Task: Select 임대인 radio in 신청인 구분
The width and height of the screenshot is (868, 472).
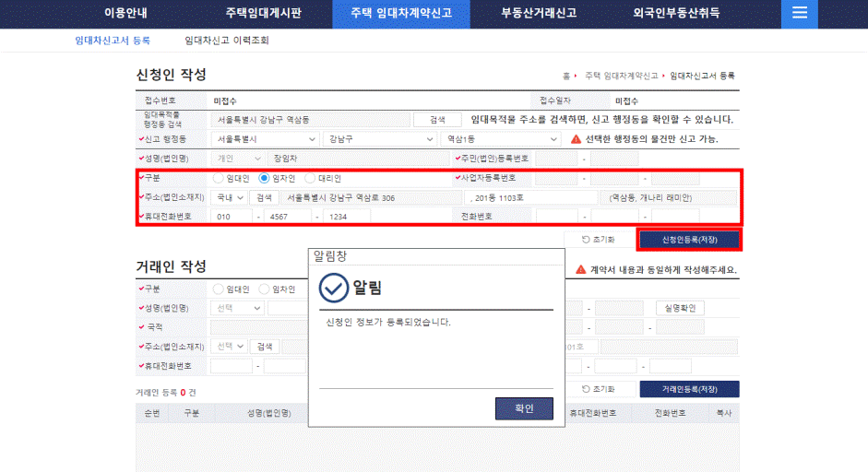Action: [x=218, y=178]
